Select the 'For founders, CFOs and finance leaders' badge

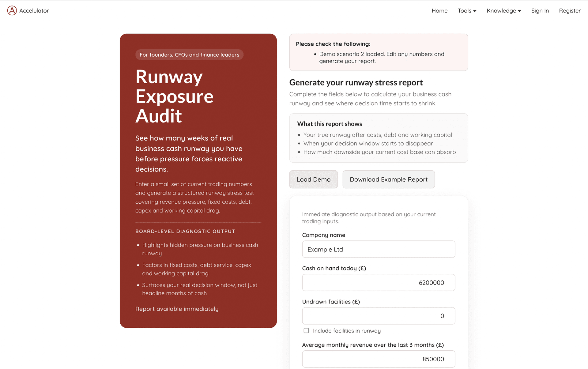click(x=189, y=55)
